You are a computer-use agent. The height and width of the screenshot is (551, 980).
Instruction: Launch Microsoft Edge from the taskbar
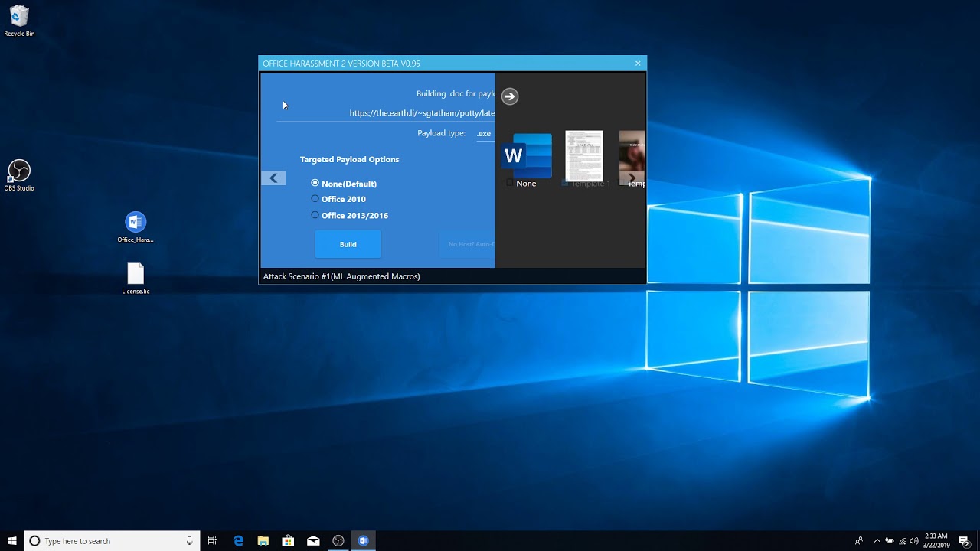click(238, 541)
